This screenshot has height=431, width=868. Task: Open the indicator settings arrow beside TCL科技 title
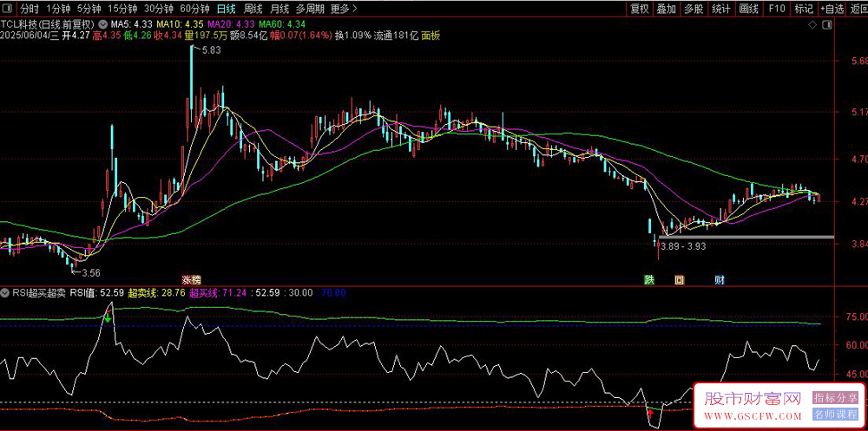(103, 24)
